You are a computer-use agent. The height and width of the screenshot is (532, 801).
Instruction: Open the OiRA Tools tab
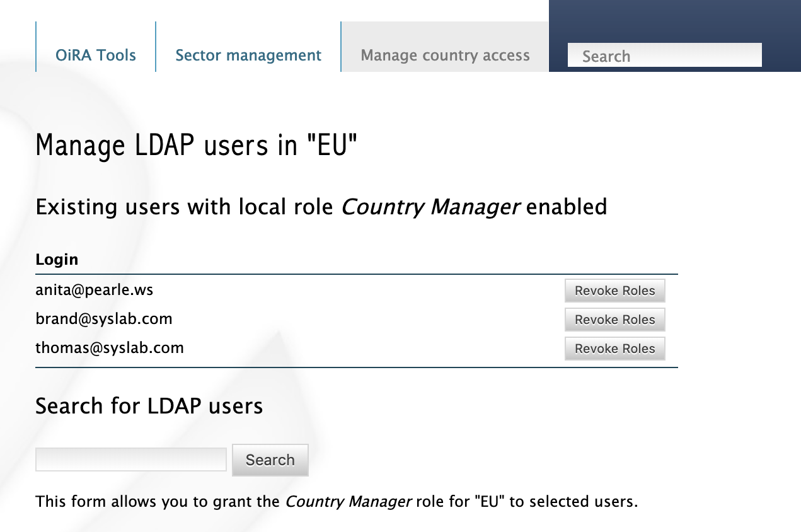tap(96, 55)
